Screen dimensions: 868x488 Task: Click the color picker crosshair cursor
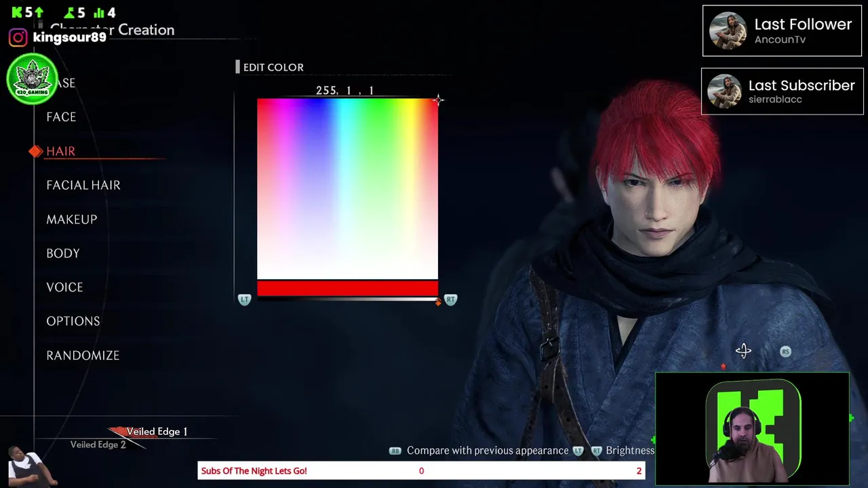coord(438,100)
